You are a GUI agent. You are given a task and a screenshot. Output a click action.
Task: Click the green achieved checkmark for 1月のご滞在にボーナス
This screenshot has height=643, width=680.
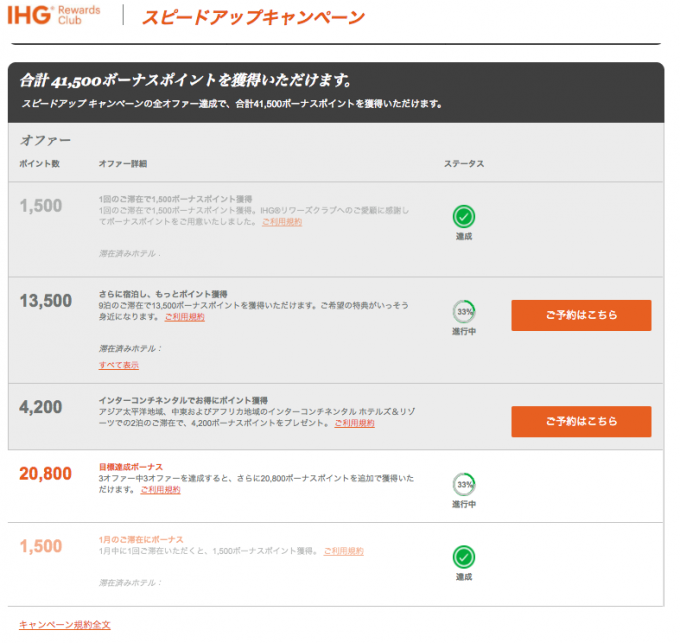tap(464, 557)
